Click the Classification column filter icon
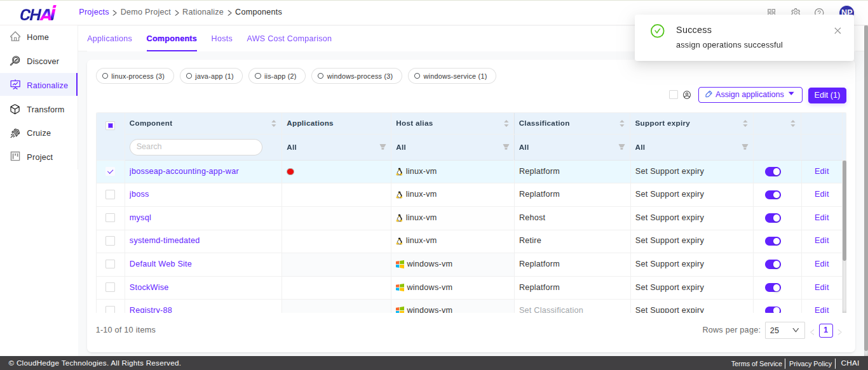868x370 pixels. (621, 147)
